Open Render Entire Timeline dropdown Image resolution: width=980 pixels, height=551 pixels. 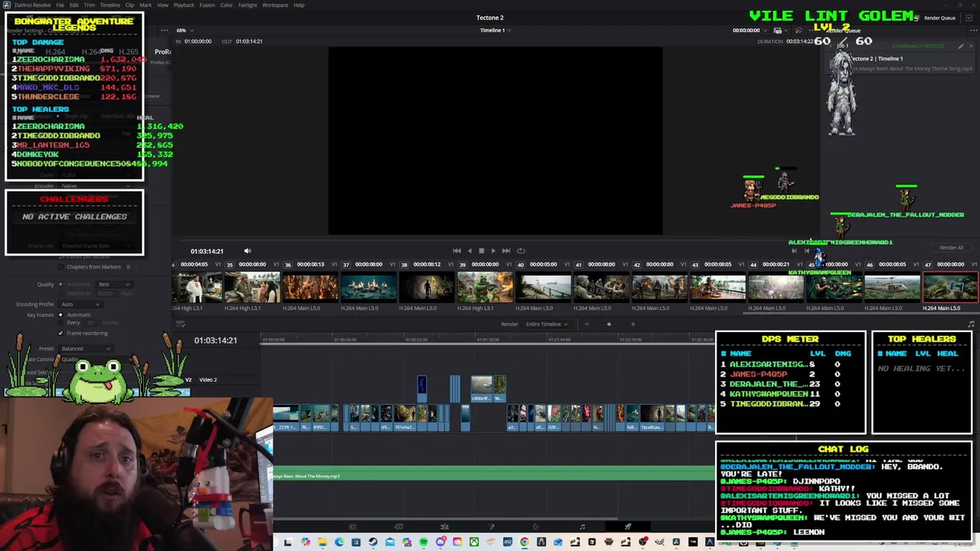tap(547, 324)
